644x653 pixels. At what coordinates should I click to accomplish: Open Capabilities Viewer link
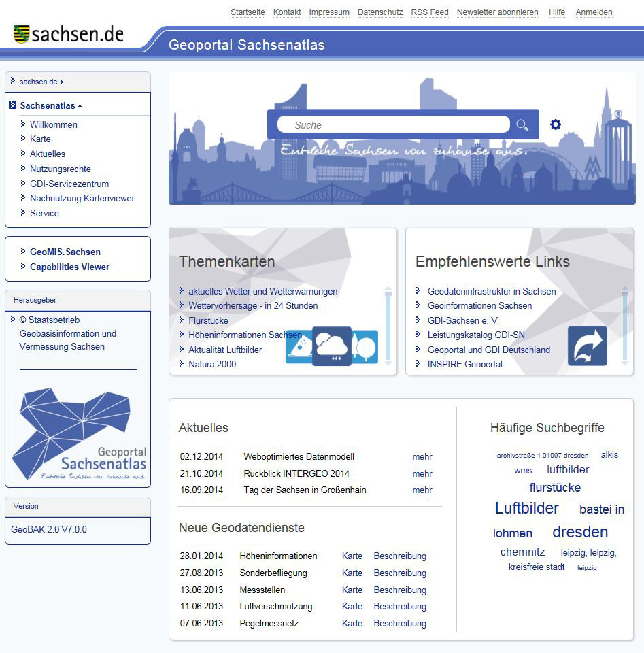click(69, 267)
